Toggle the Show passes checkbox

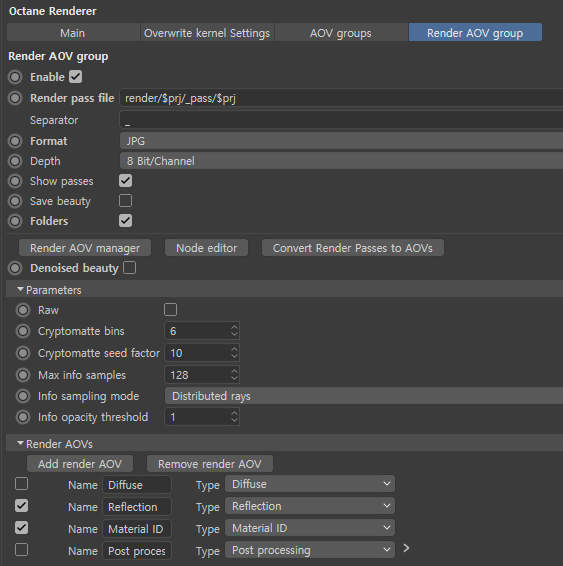click(126, 180)
